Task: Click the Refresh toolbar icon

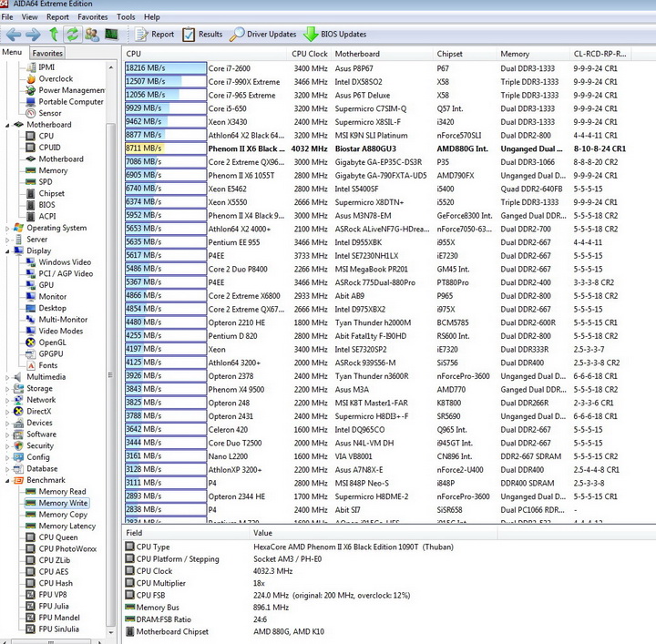Action: (x=73, y=35)
